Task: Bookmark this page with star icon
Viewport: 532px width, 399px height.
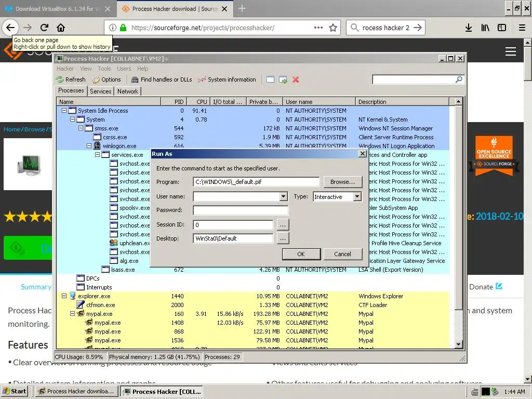Action: [333, 28]
